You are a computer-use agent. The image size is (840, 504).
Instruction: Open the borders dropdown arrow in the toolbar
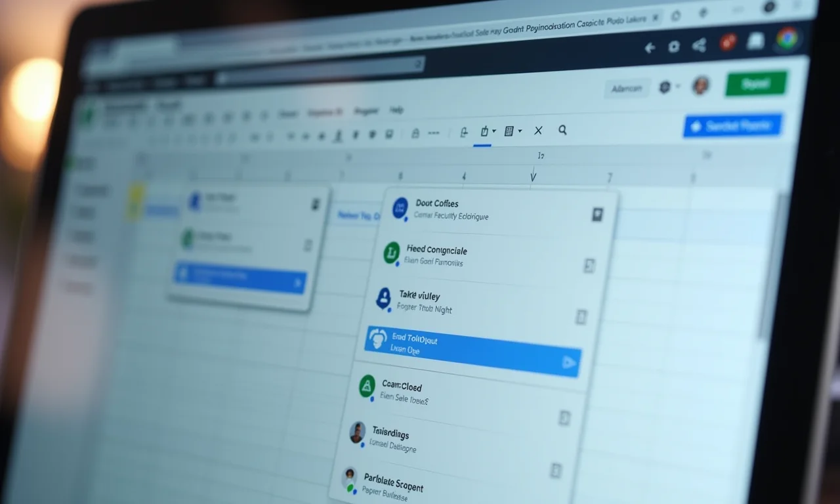point(519,131)
